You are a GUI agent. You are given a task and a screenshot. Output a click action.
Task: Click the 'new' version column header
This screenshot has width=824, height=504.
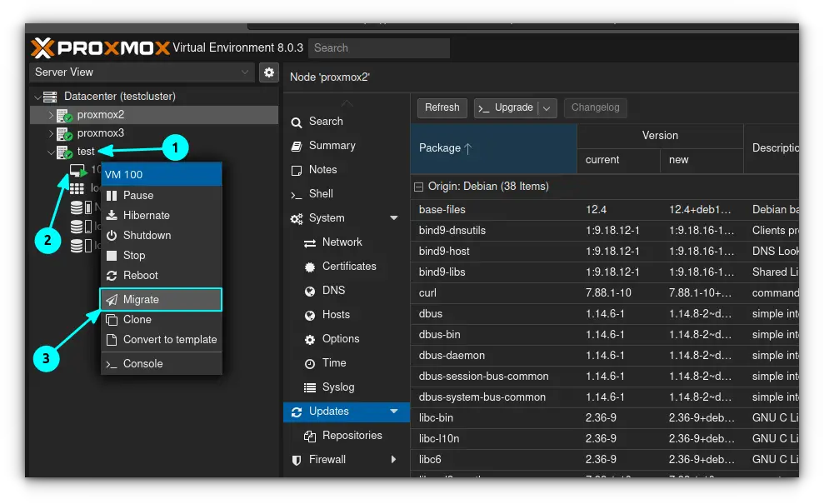(x=702, y=160)
